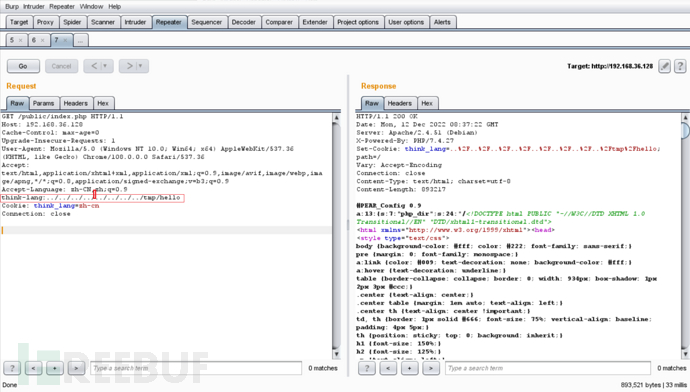Click response search previous match button
This screenshot has width=690, height=392.
tap(388, 368)
